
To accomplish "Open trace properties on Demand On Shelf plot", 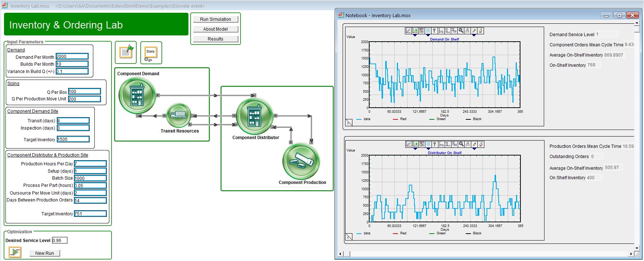I will tap(408, 31).
